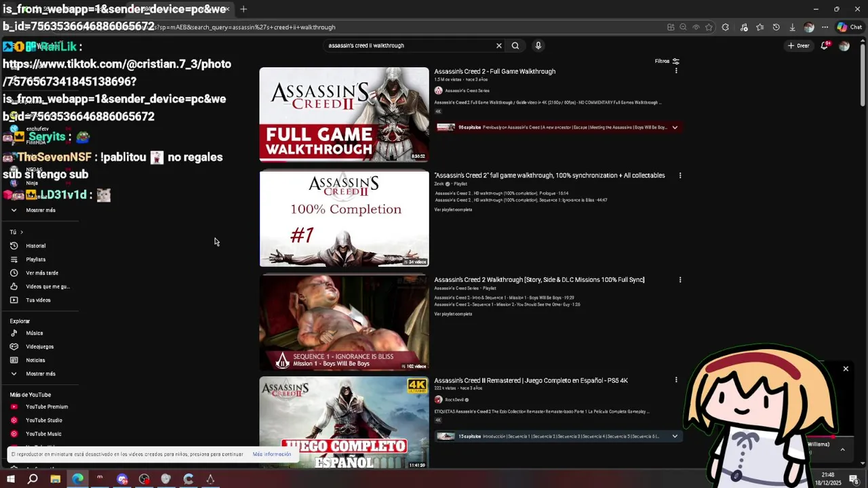
Task: Expand chapters of Juego Completo en Español video
Action: coord(675,436)
